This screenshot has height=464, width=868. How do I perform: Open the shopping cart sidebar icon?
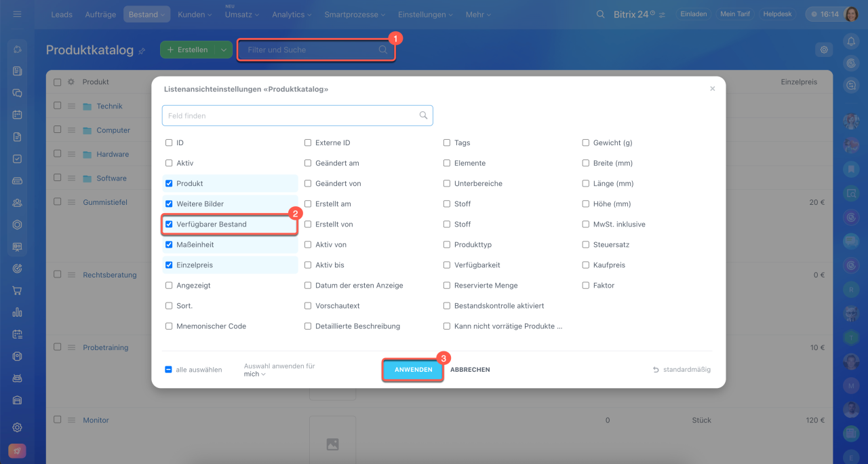(x=18, y=290)
